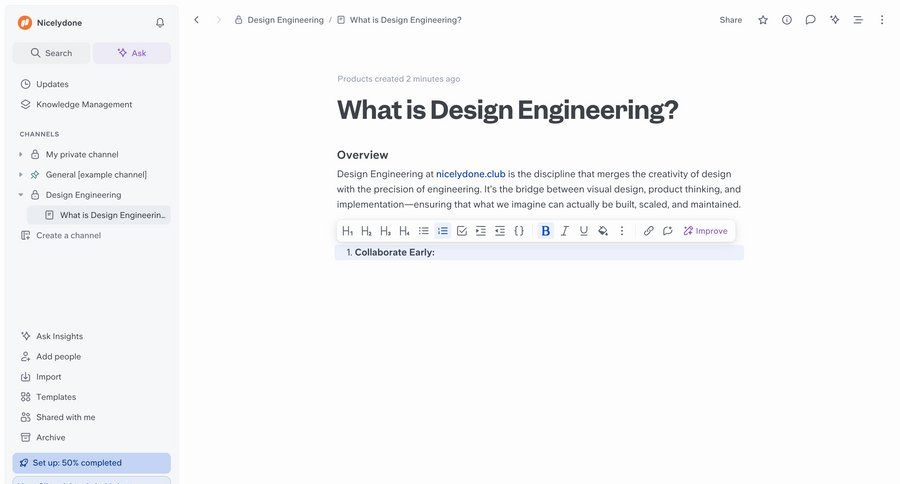Viewport: 900px width, 484px height.
Task: Insert a code block with braces icon
Action: click(519, 231)
